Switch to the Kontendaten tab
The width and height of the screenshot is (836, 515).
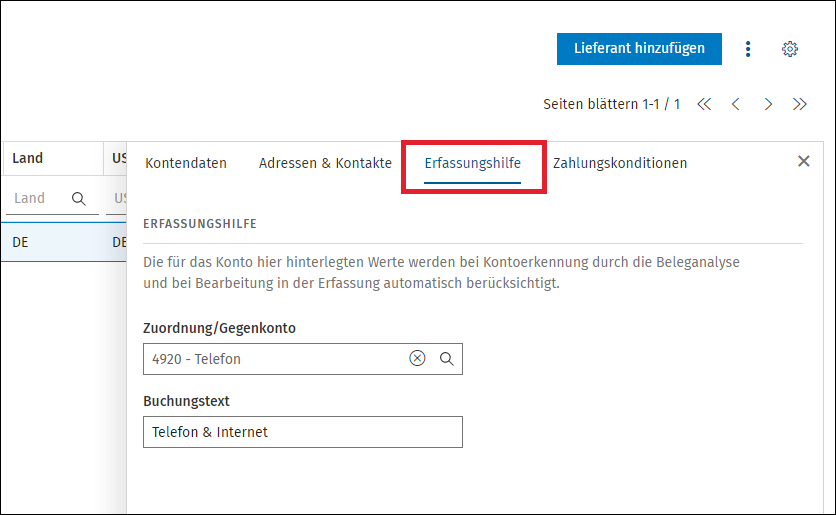pyautogui.click(x=186, y=163)
